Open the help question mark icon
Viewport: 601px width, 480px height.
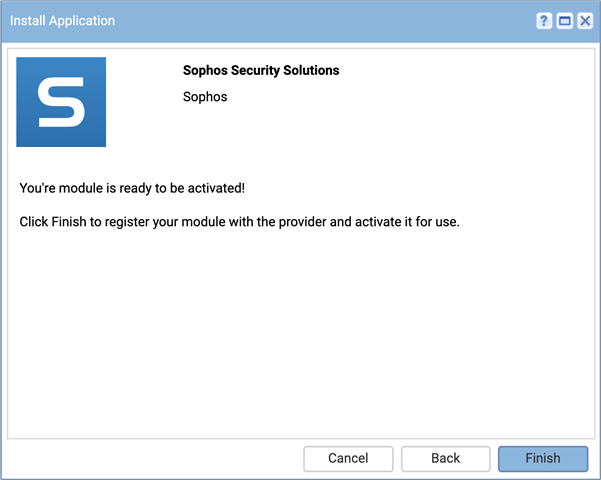[x=544, y=21]
